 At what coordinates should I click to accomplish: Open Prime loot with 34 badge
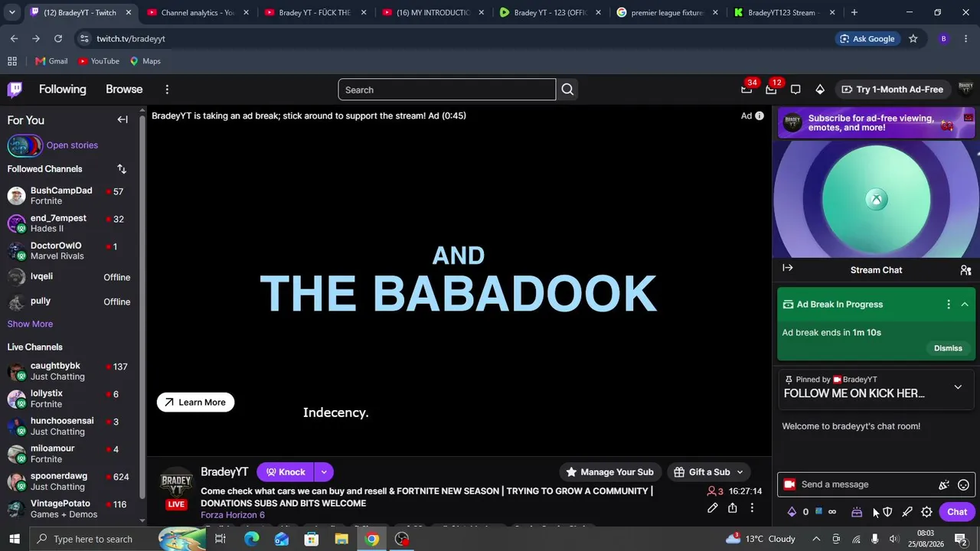point(746,90)
